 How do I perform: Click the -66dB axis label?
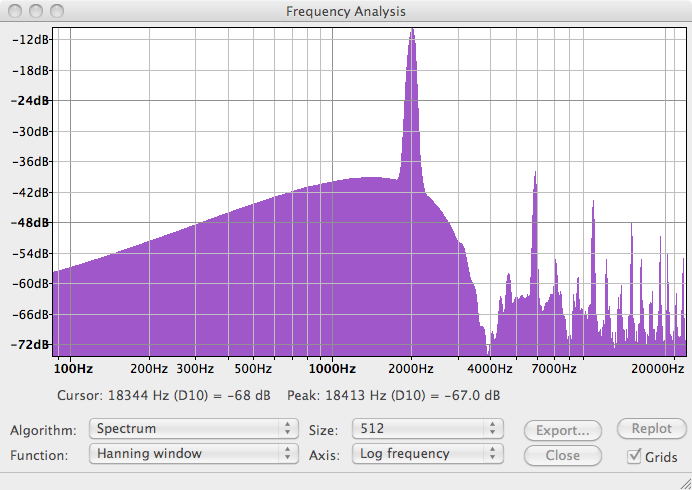tap(30, 314)
